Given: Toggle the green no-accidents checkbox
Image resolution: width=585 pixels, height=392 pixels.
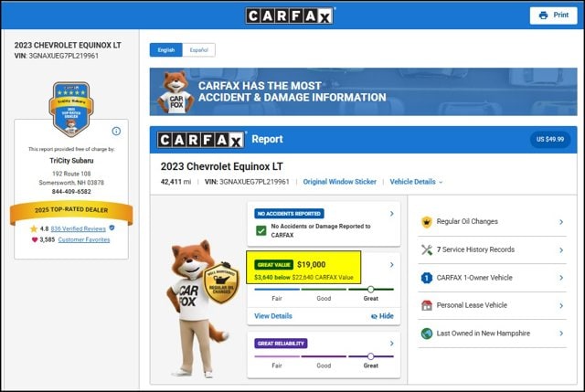Looking at the screenshot, I should [x=261, y=230].
